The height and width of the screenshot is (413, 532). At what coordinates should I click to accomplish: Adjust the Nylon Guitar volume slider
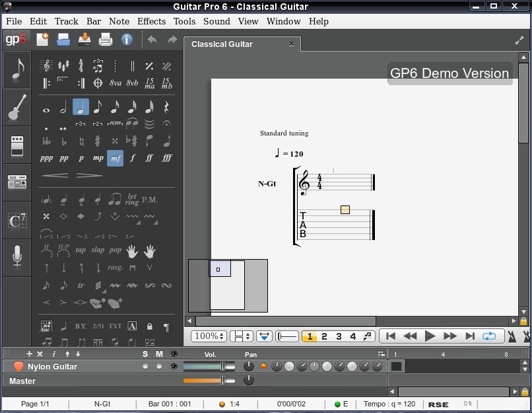[209, 367]
